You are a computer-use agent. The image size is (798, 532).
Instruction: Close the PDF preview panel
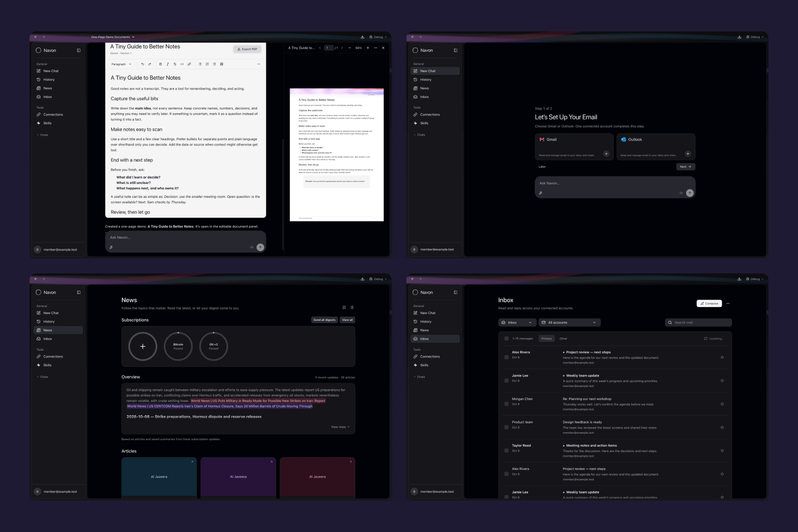click(383, 48)
